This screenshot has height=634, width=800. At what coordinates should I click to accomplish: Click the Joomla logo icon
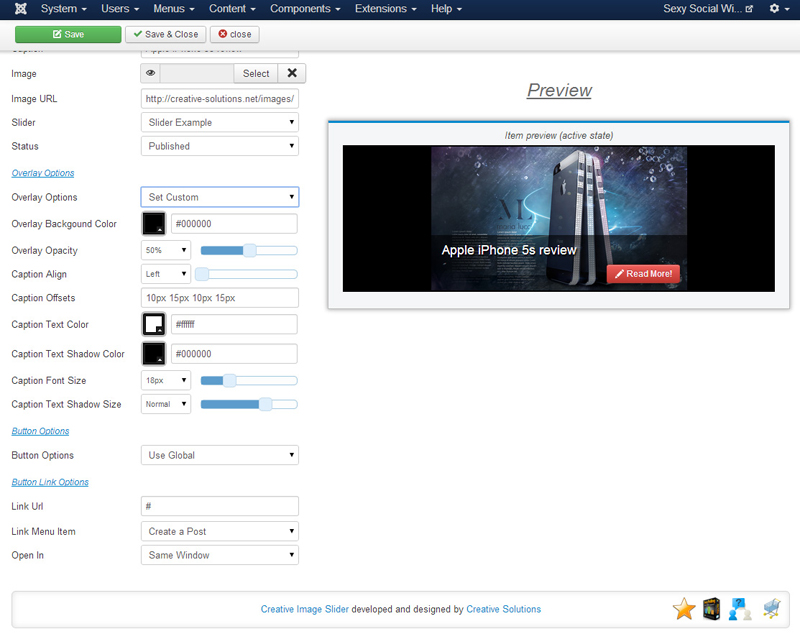click(x=20, y=9)
